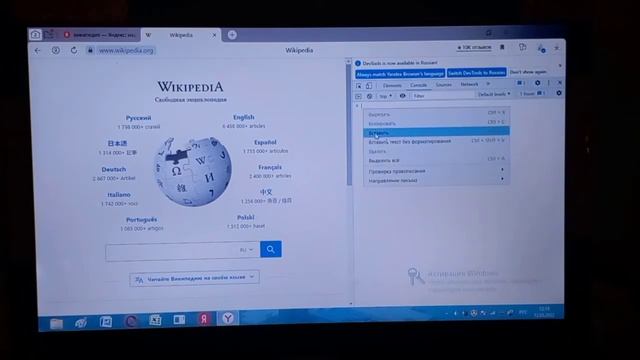Select the Wikipedia browser tab

pos(181,35)
